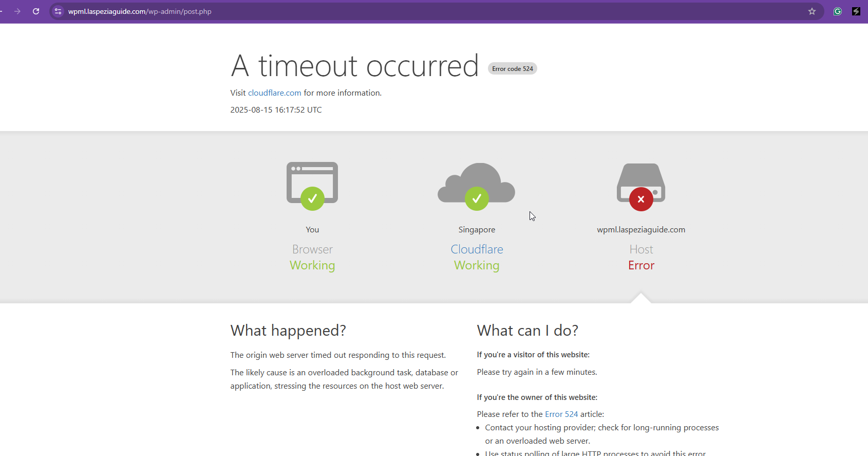Open site information icon in address bar
This screenshot has width=868, height=456.
[58, 11]
